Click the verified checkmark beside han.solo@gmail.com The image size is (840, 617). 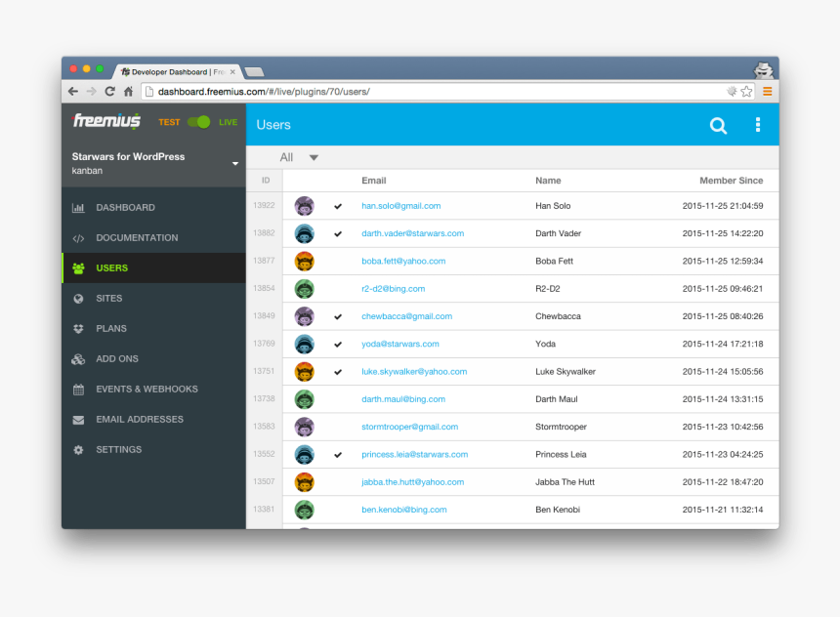pyautogui.click(x=337, y=206)
